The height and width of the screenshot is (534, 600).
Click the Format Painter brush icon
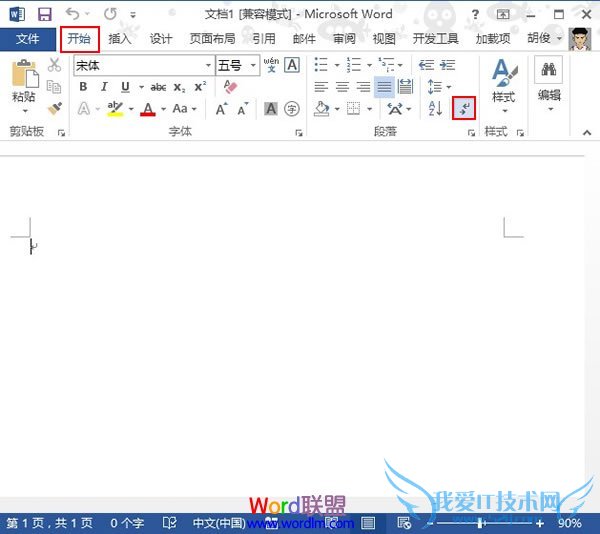pos(54,108)
